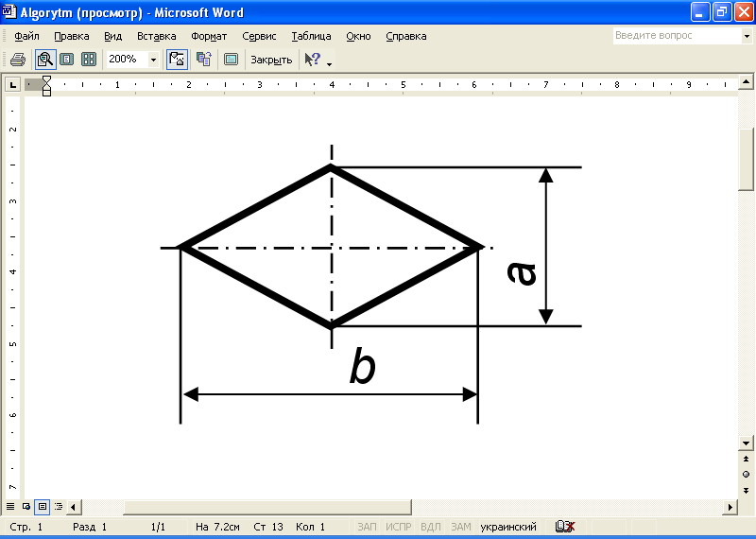The image size is (756, 539).
Task: Switch to Normal view icon
Action: (10, 507)
